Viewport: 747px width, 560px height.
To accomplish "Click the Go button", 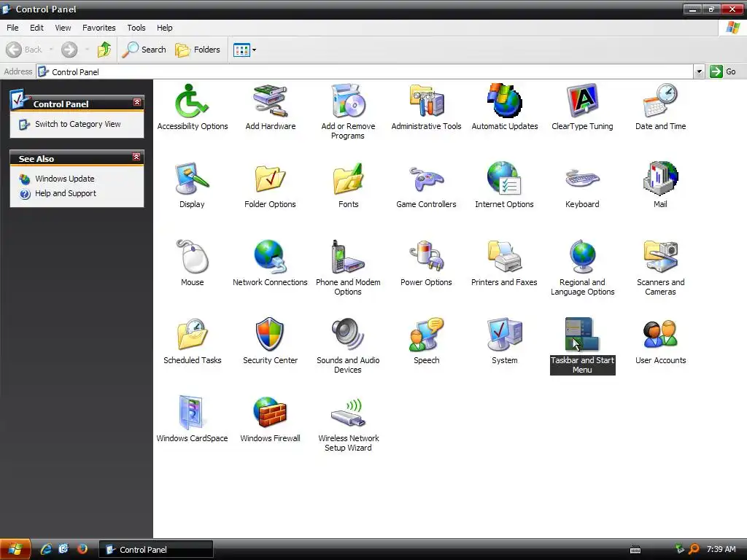I will (723, 72).
